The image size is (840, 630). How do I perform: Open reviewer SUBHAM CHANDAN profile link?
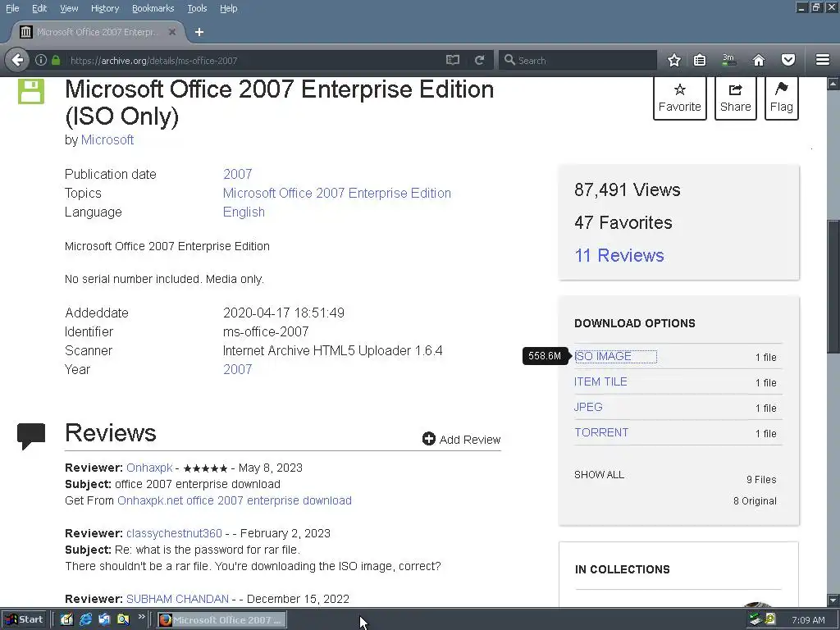pyautogui.click(x=177, y=599)
